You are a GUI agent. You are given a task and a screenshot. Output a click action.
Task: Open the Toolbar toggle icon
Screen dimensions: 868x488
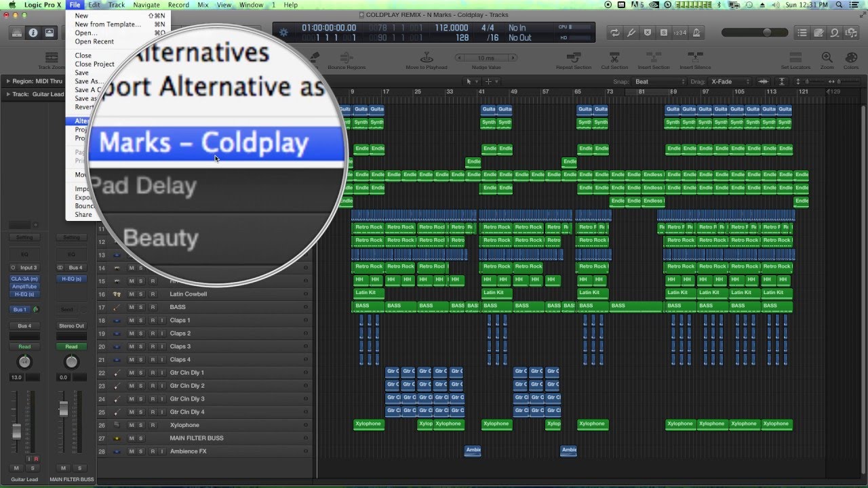click(49, 33)
